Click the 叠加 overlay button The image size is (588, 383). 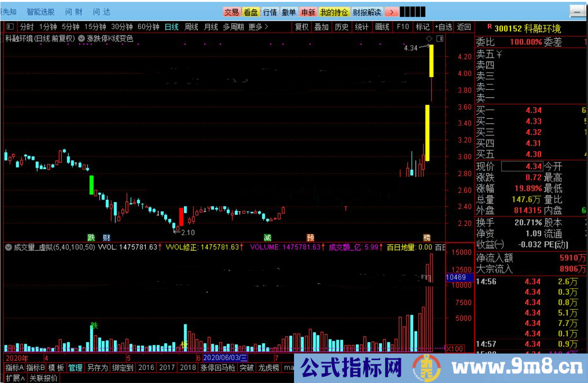(x=321, y=27)
